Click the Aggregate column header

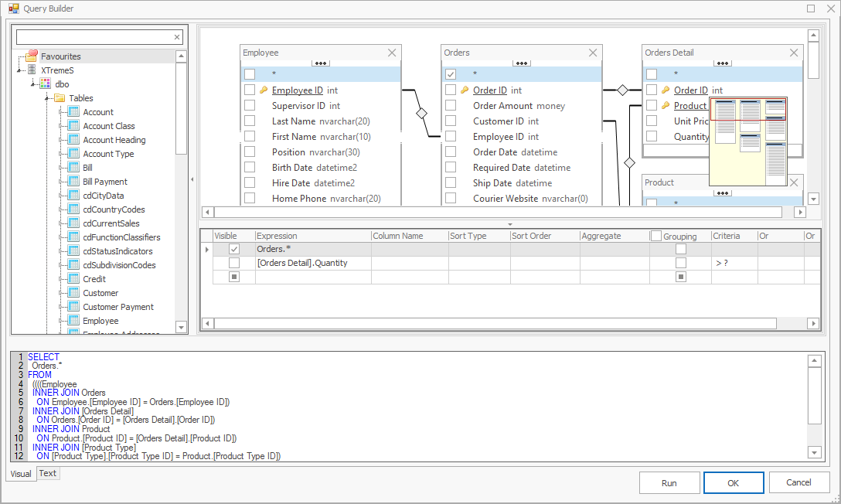(615, 236)
